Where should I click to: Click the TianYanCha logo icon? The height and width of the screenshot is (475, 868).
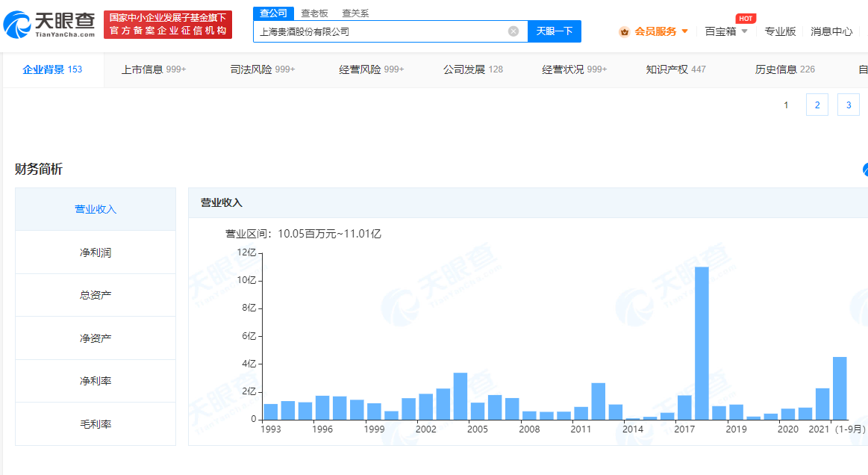tap(18, 25)
